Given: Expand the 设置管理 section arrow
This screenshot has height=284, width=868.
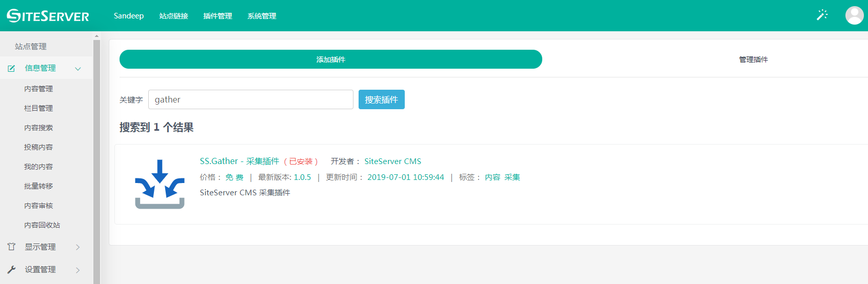Looking at the screenshot, I should point(78,270).
